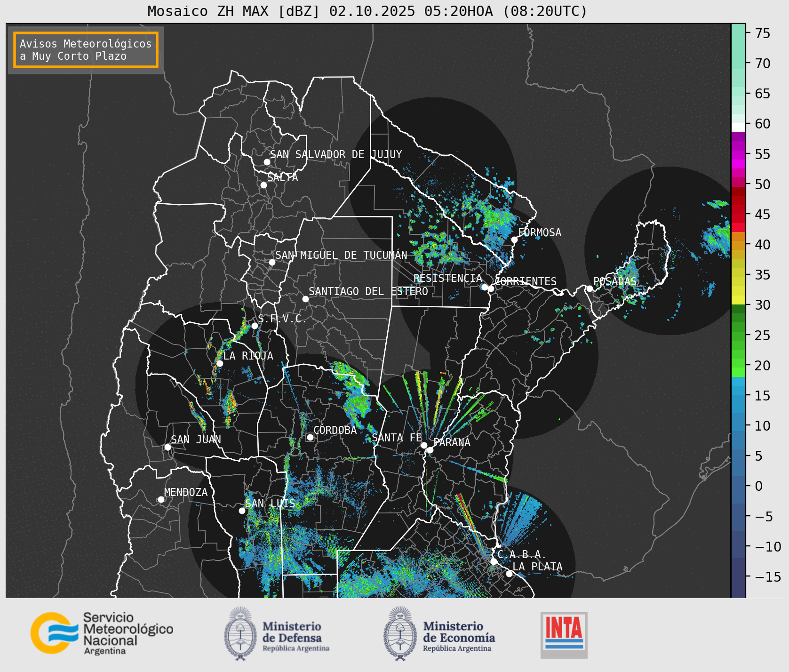
Task: Select the San Juan city marker
Action: point(167,447)
